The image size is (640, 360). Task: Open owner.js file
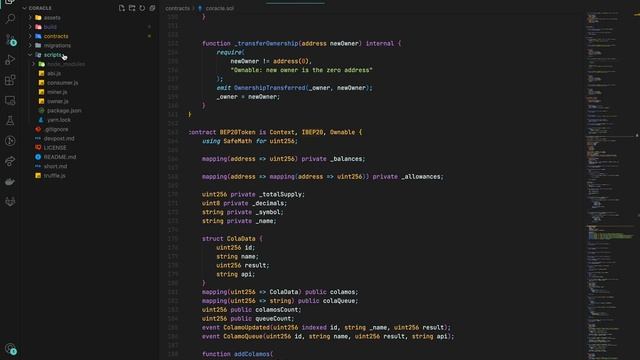click(58, 101)
